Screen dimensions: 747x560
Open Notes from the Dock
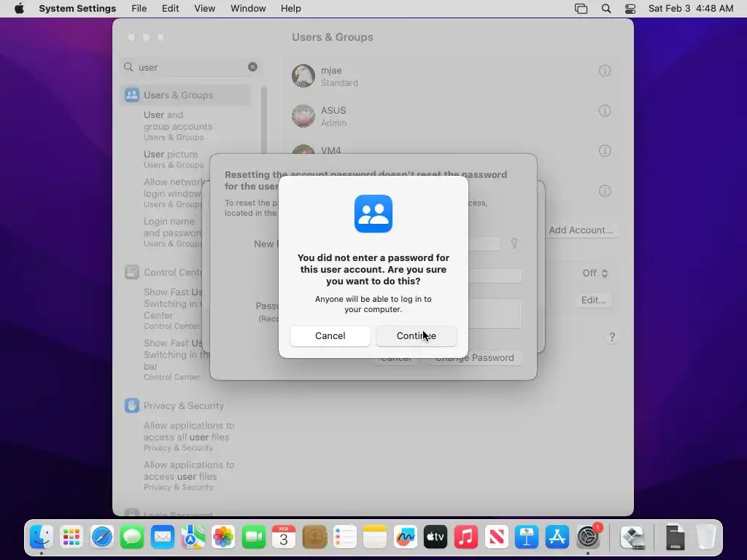(x=375, y=537)
